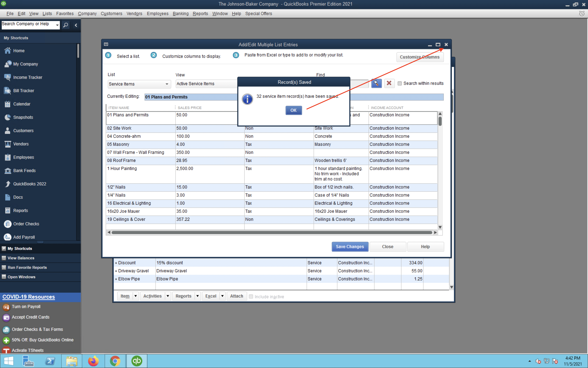Expand the Reports dropdown arrow in Item List
Viewport: 588px width, 368px height.
(198, 296)
